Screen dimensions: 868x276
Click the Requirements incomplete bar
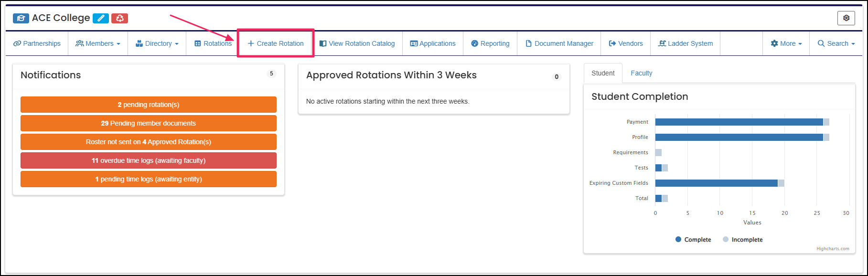tap(658, 152)
